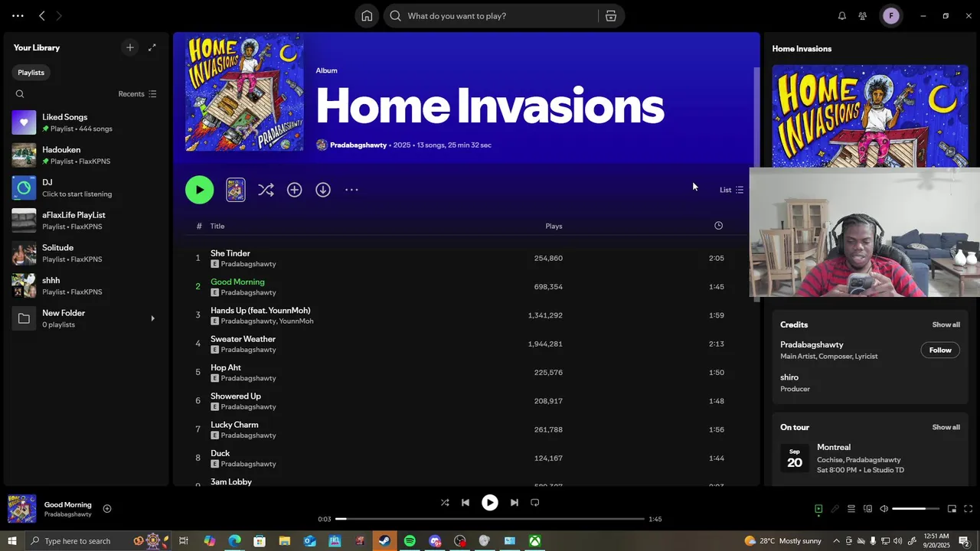Select the Playlists filter chip
Screen dimensions: 980x551
click(31, 73)
